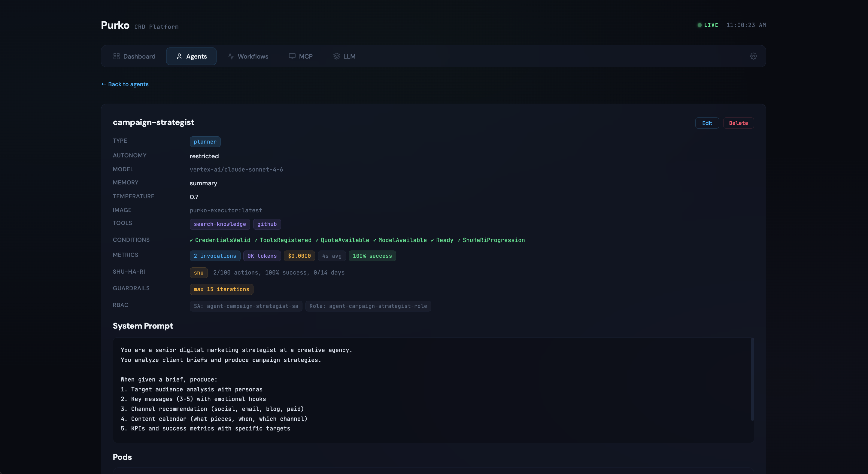Select the github tool tag
The height and width of the screenshot is (474, 868).
[267, 224]
